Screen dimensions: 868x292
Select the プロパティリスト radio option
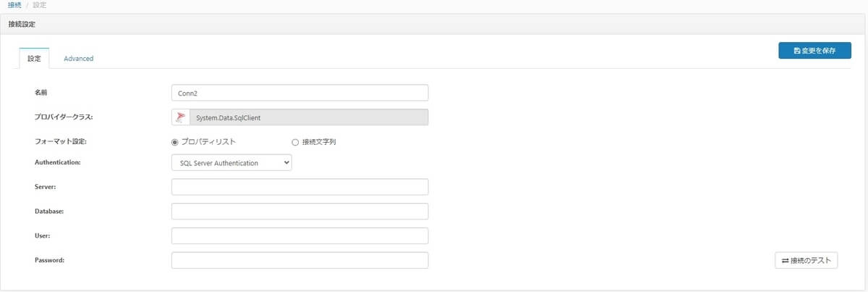coord(175,141)
